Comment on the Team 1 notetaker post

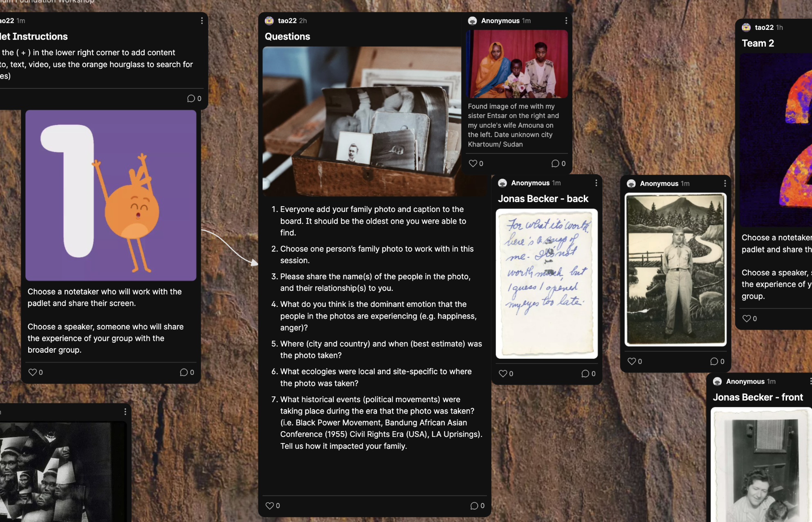[x=184, y=372]
